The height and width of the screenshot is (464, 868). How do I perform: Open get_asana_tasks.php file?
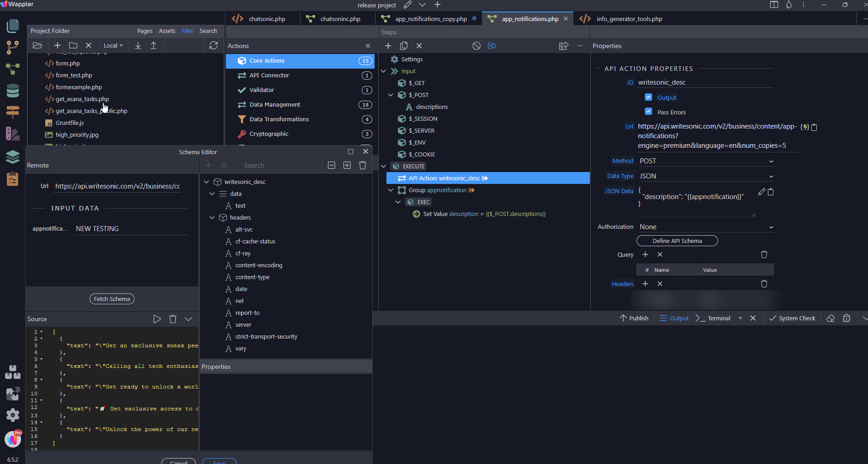tap(82, 99)
